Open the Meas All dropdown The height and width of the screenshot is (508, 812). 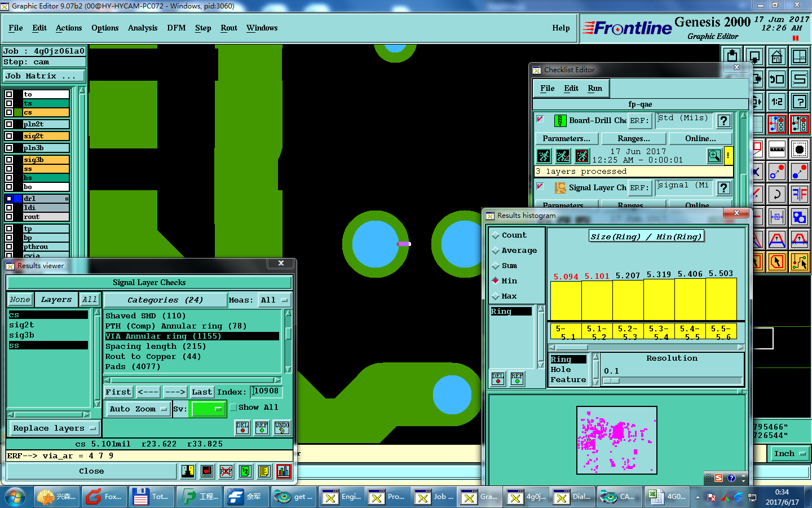click(274, 300)
